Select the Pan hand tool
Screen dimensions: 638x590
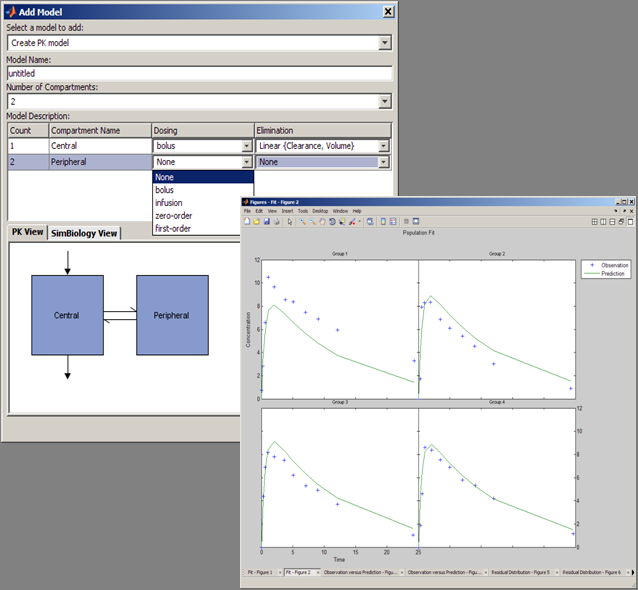pos(322,221)
